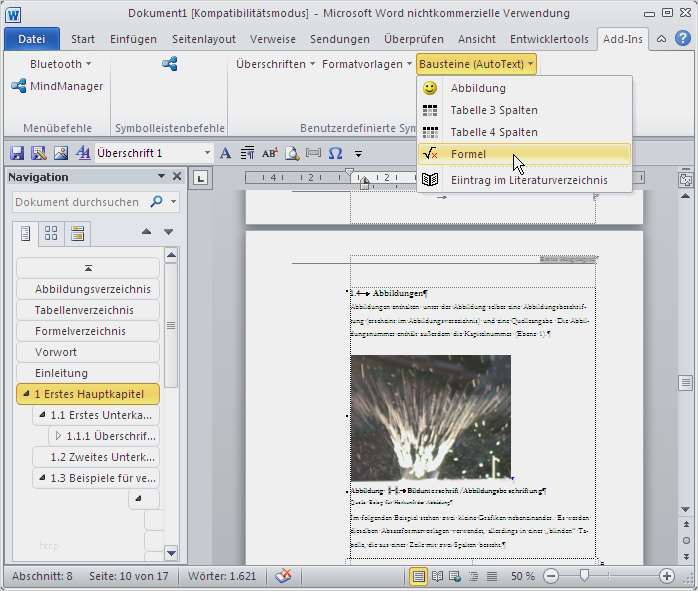This screenshot has width=698, height=591.
Task: Expand the 1.1.1 Überschrif... heading
Action: [x=58, y=436]
